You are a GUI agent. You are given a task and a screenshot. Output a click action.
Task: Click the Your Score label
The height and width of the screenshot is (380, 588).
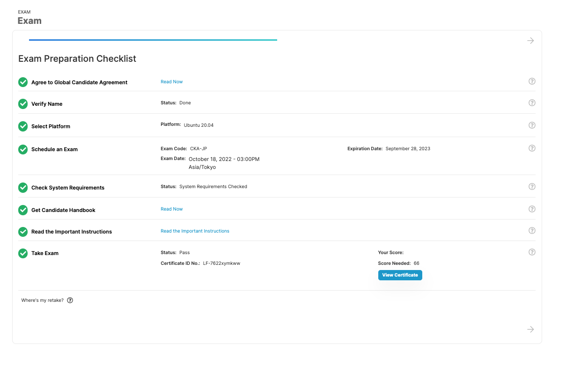(x=391, y=253)
